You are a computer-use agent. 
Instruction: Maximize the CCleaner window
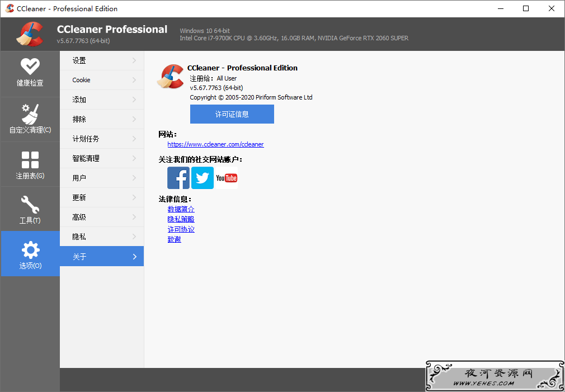pyautogui.click(x=526, y=8)
